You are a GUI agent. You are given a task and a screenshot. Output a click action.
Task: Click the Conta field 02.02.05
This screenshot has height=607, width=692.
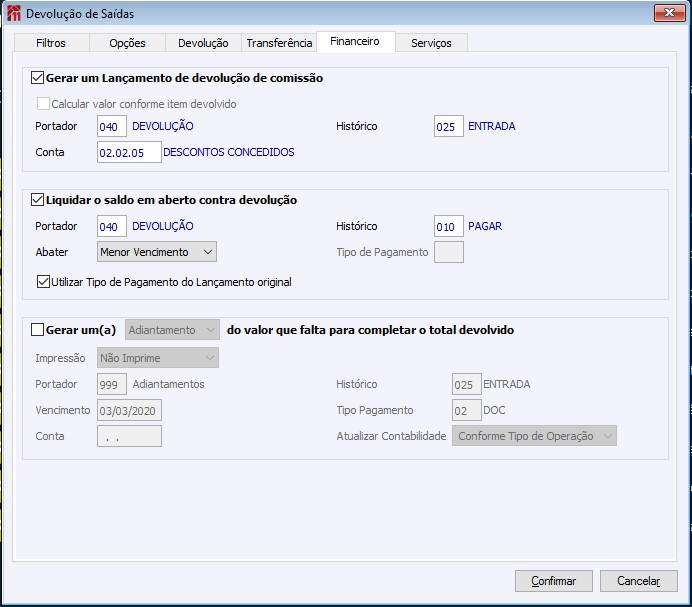click(x=129, y=152)
